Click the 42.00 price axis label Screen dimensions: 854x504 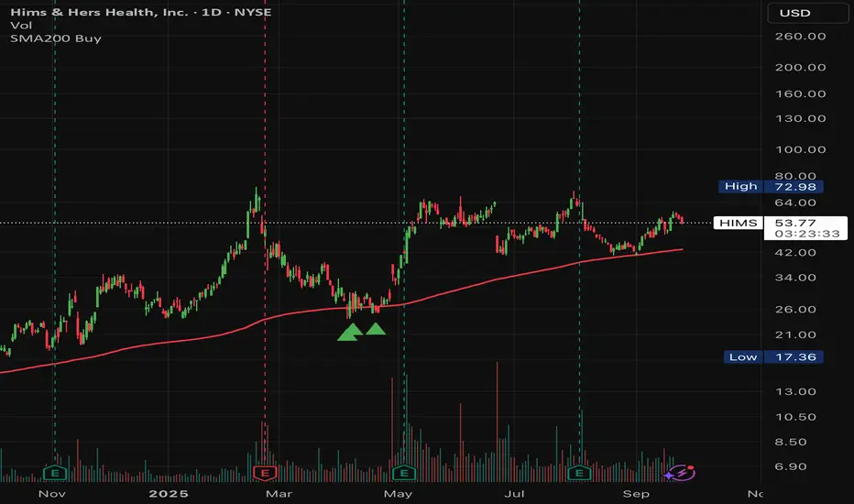[x=795, y=252]
